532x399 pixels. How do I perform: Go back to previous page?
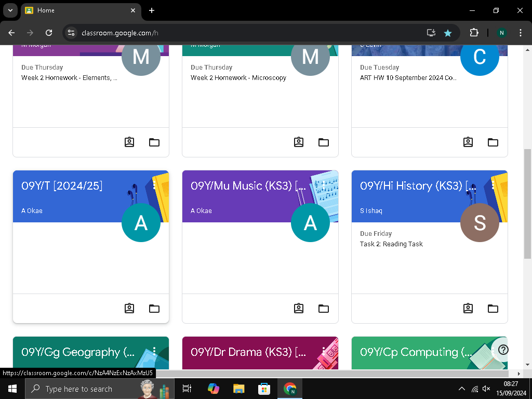(x=11, y=33)
